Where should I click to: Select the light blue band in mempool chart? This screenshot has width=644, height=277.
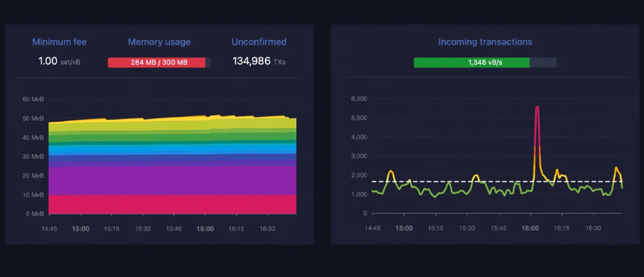172,149
